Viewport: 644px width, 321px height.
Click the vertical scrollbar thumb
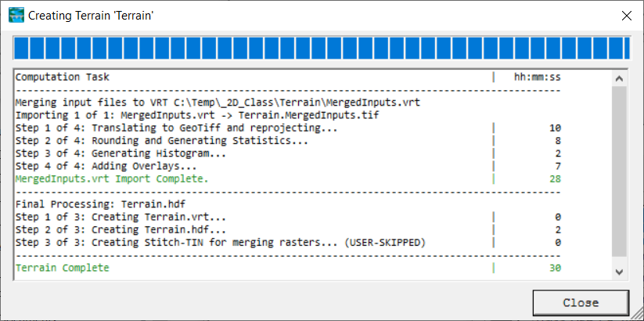pos(620,171)
